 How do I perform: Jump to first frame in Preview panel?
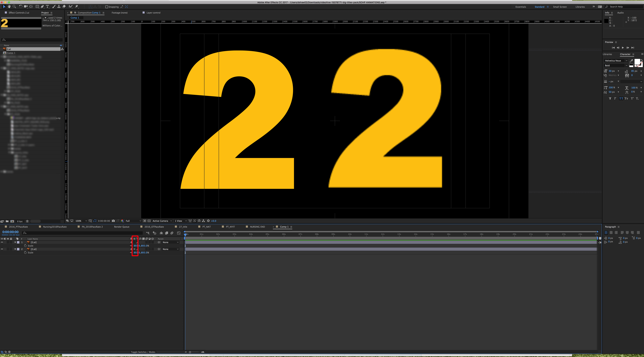pos(613,48)
